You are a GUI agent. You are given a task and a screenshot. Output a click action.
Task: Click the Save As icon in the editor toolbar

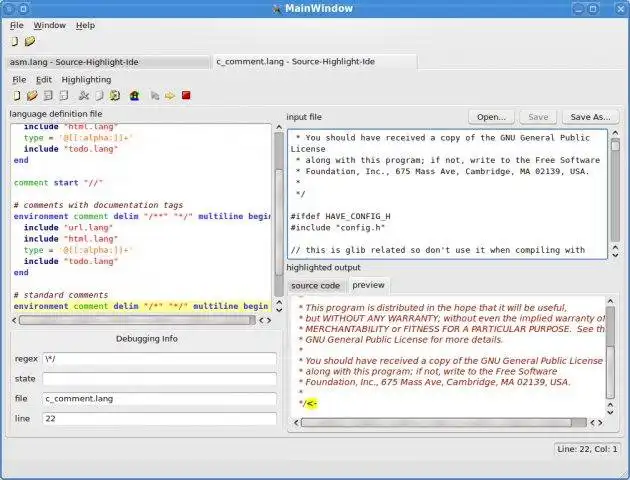[x=63, y=96]
